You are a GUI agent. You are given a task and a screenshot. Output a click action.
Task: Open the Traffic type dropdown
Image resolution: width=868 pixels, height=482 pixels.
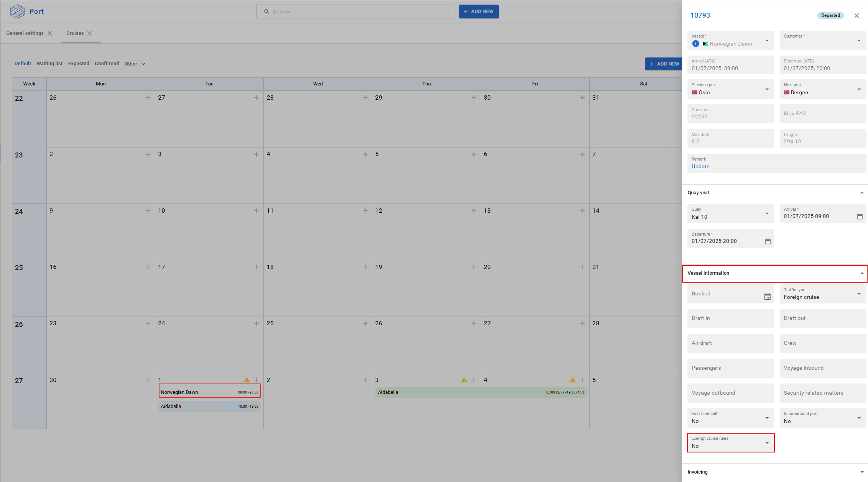tap(822, 294)
